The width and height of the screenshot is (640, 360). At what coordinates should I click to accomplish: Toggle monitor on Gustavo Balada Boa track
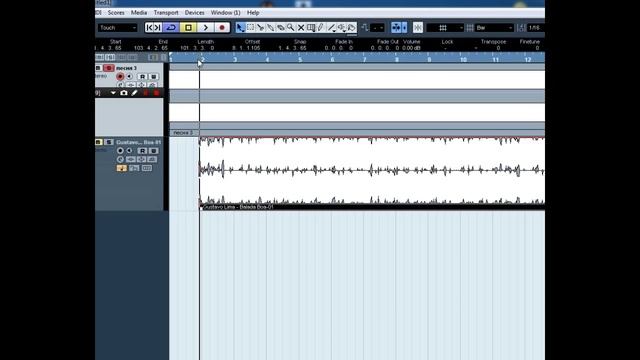click(x=129, y=151)
